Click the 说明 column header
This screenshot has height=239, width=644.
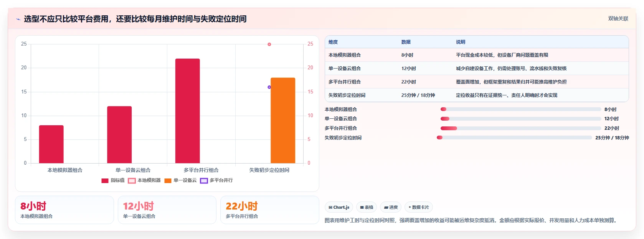461,42
